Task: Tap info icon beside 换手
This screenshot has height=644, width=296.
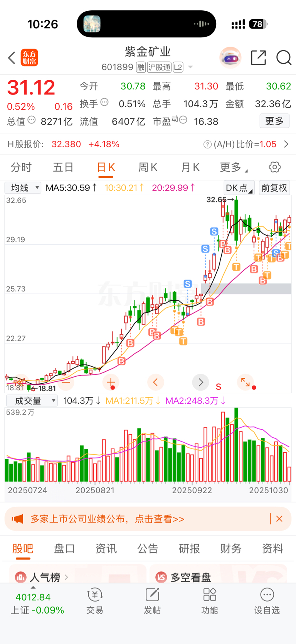Action: [x=104, y=102]
